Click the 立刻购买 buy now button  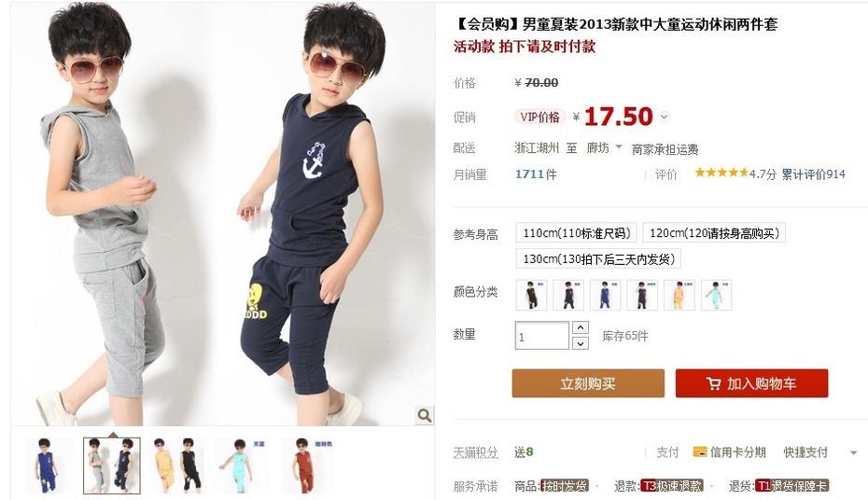(x=588, y=383)
